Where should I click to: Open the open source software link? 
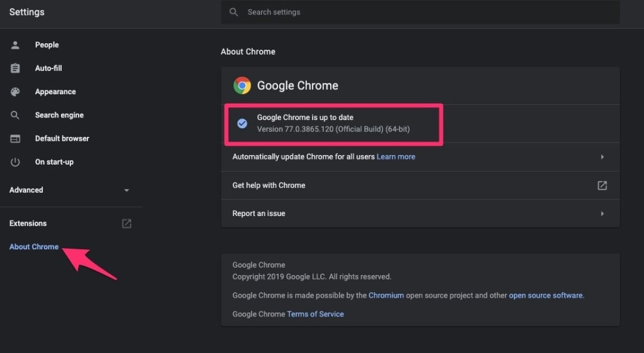coord(546,296)
